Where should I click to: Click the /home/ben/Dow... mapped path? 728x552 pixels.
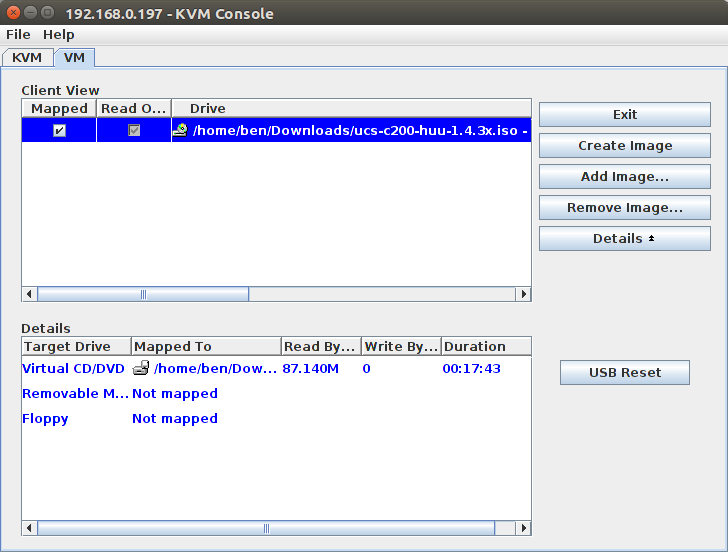pyautogui.click(x=215, y=368)
